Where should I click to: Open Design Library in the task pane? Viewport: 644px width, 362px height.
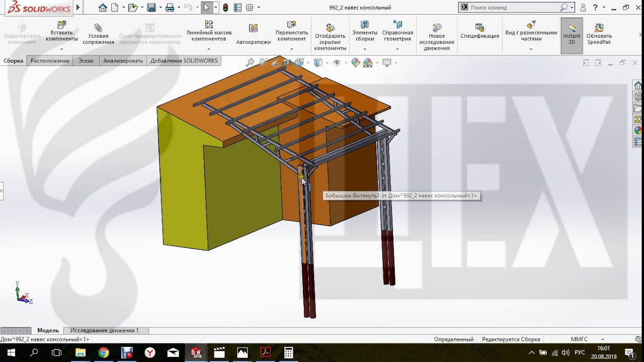638,97
